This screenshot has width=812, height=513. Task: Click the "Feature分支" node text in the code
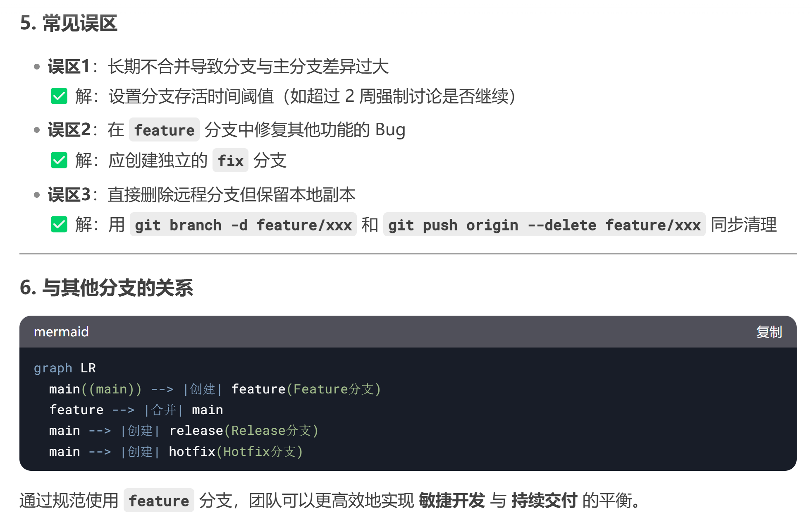point(333,389)
